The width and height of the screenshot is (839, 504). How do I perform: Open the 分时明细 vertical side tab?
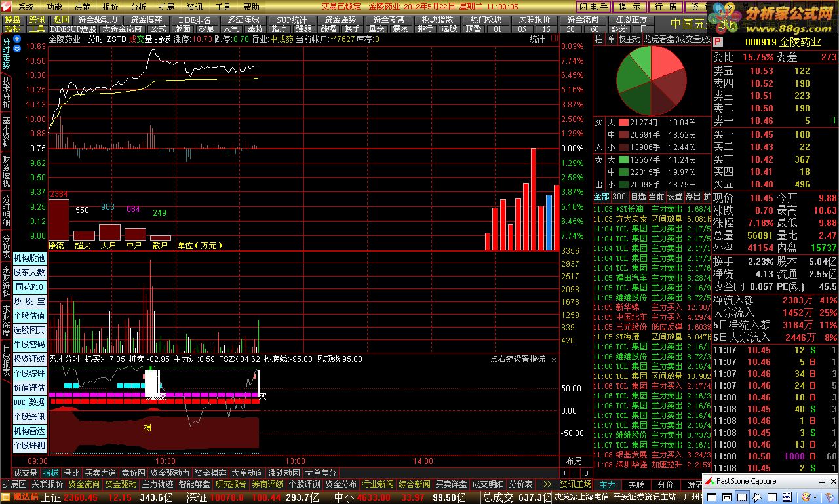click(6, 210)
